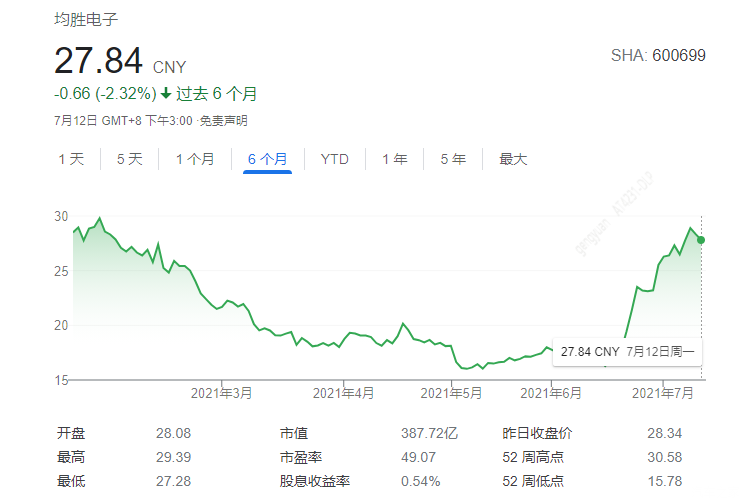Click the 2021年6月 axis label
Viewport: 744px width, 503px height.
551,393
